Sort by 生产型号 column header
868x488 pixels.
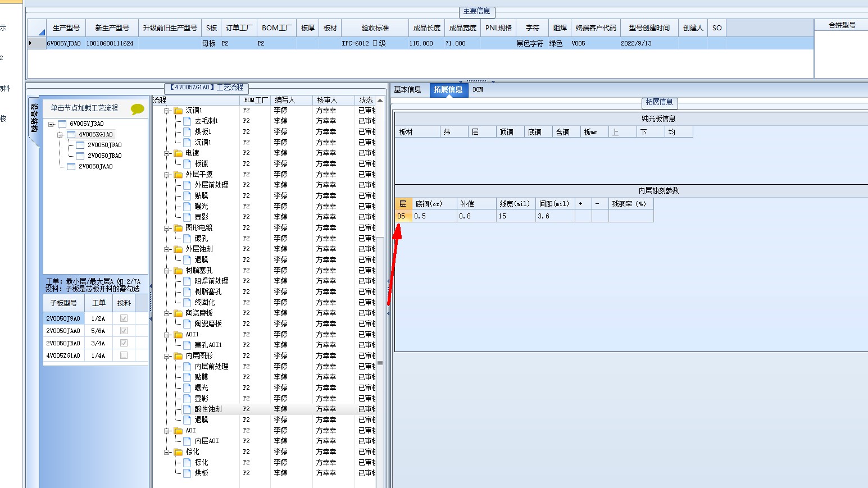[x=66, y=28]
